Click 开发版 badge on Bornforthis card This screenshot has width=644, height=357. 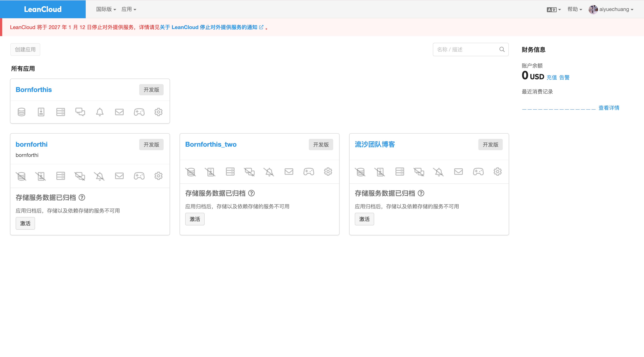point(151,90)
